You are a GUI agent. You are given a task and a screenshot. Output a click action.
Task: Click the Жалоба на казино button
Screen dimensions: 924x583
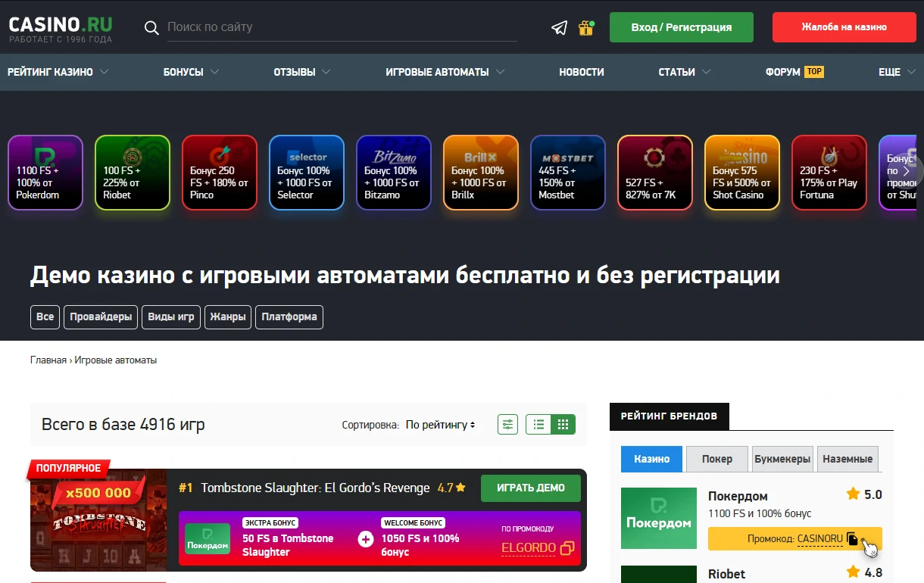[844, 27]
